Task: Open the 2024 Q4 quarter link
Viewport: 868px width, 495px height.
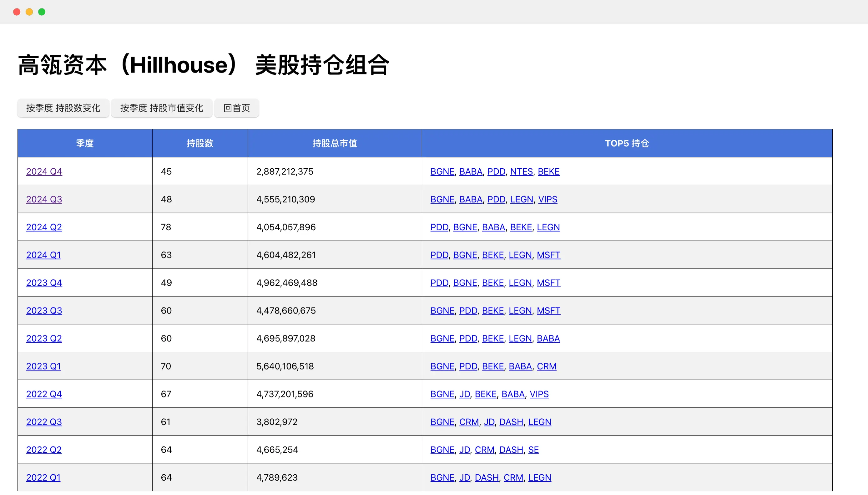Action: [44, 171]
